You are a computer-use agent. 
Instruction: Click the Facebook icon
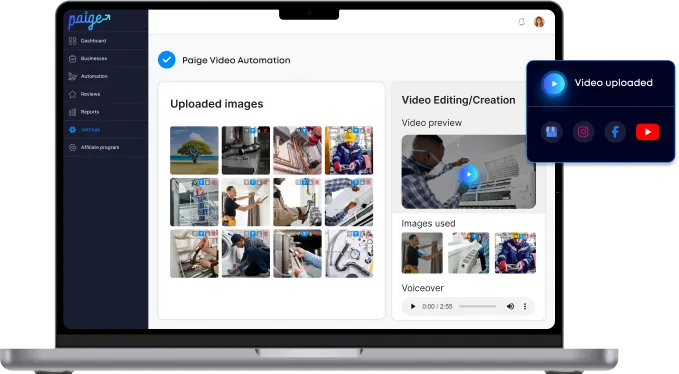pyautogui.click(x=615, y=132)
